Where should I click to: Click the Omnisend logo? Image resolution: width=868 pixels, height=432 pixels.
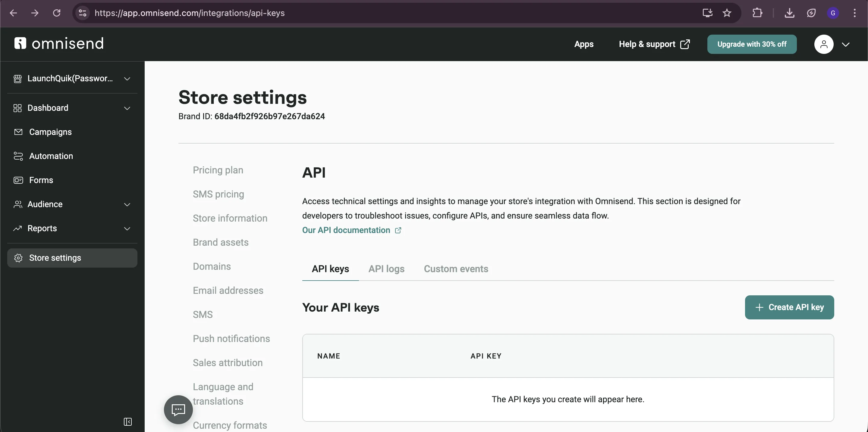click(59, 43)
